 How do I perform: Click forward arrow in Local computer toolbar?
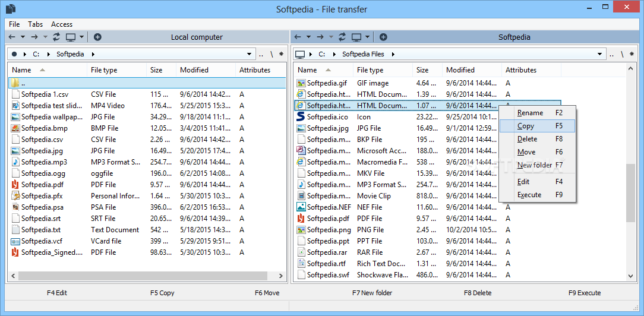(x=34, y=37)
